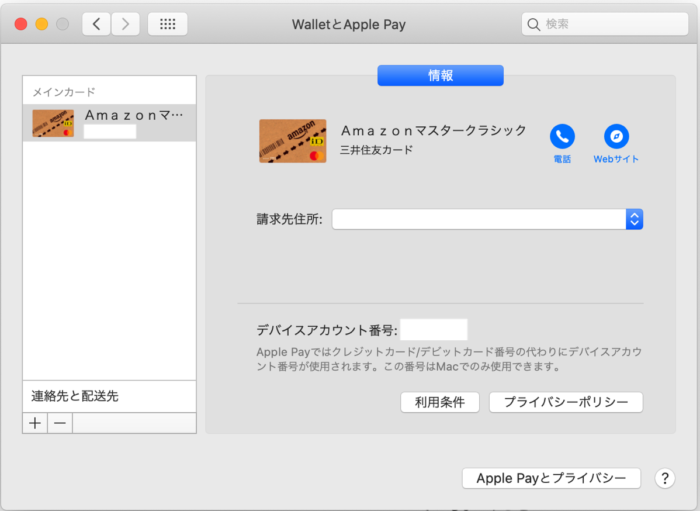Open the 請求先住所 dropdown

click(487, 219)
